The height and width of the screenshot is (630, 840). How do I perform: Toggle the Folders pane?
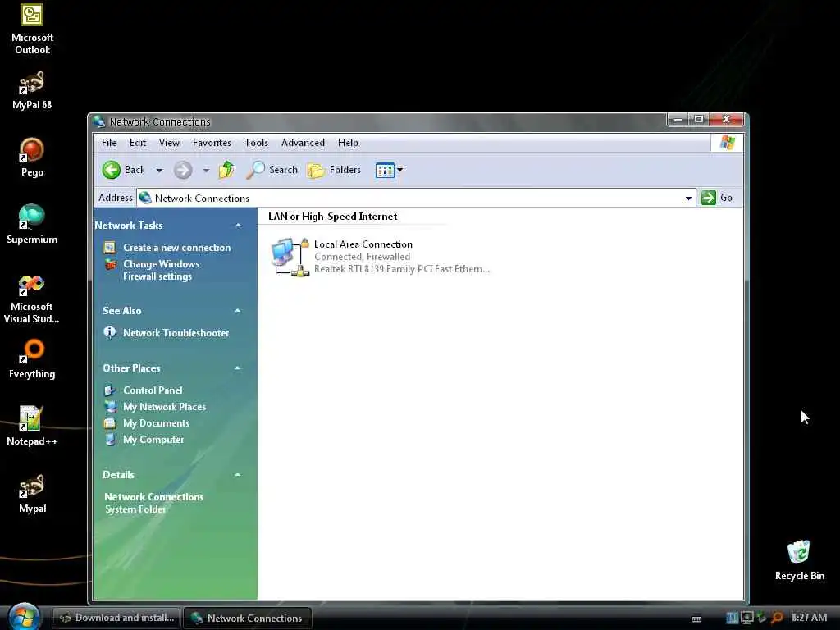pos(335,170)
